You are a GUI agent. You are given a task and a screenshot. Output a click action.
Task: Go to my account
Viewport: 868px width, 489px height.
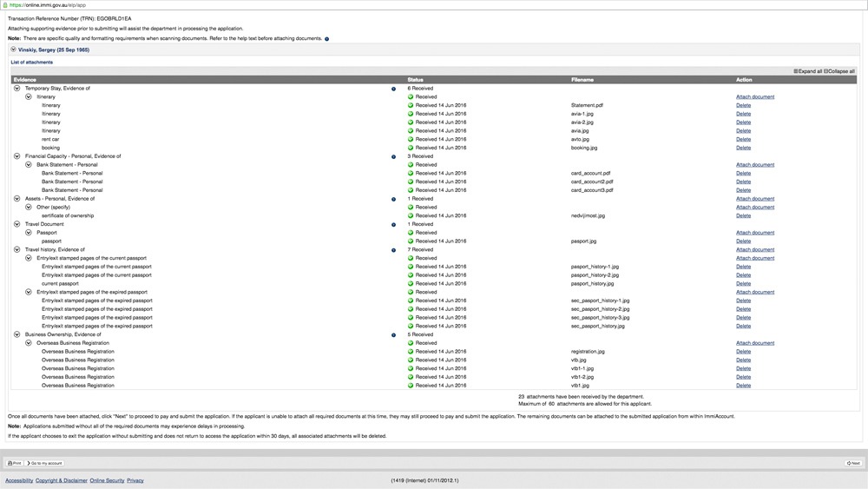point(46,463)
